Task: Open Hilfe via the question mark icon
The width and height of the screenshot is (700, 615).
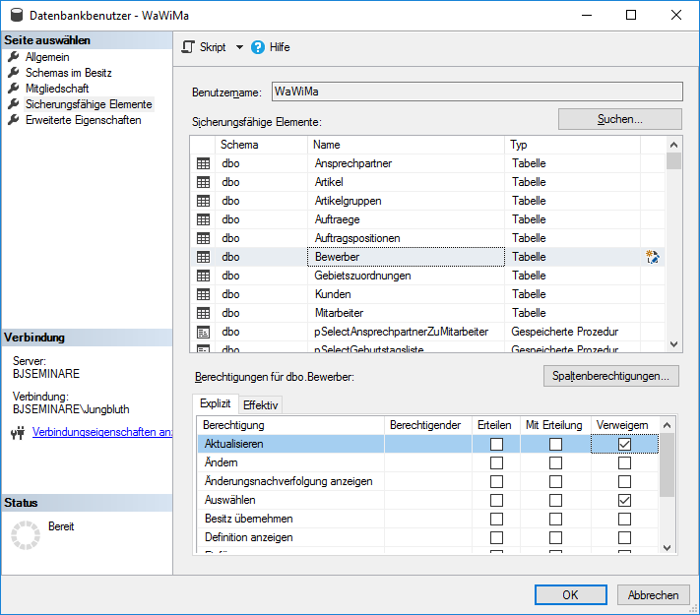Action: [258, 47]
